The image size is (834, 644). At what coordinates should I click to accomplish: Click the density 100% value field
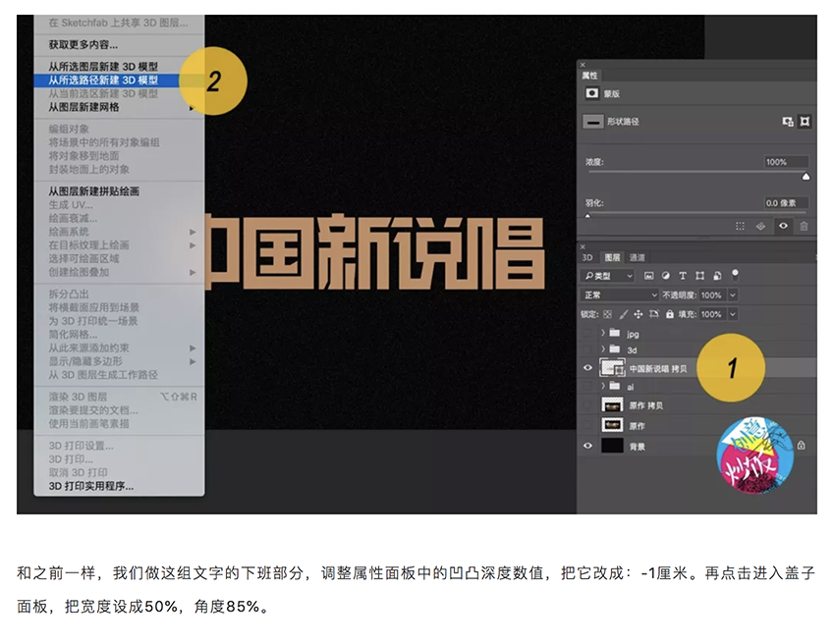pos(786,162)
